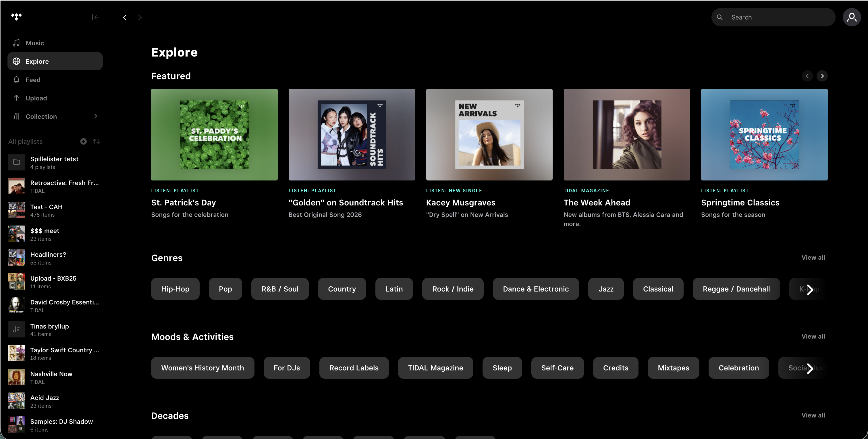Click the St. Patrick's Day title
The height and width of the screenshot is (439, 868).
coord(183,203)
